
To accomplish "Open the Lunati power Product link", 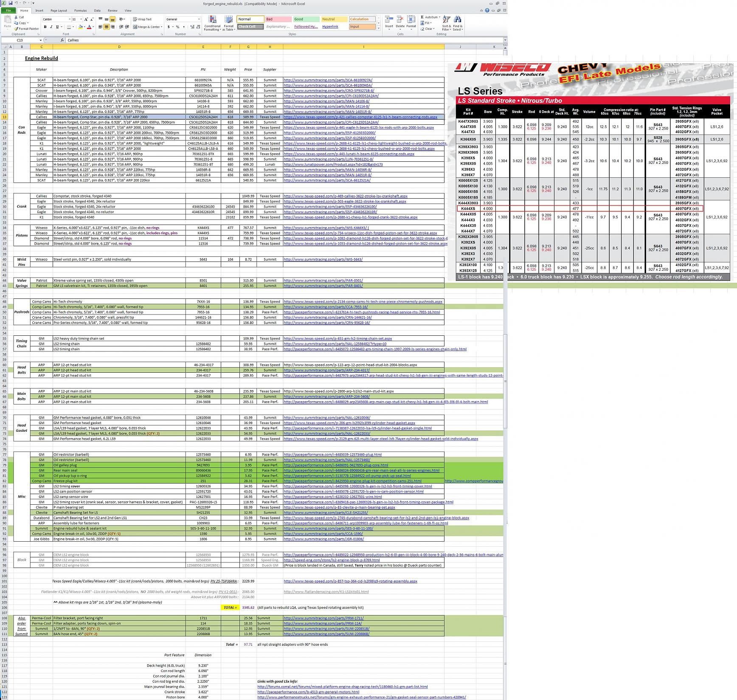I will click(333, 164).
